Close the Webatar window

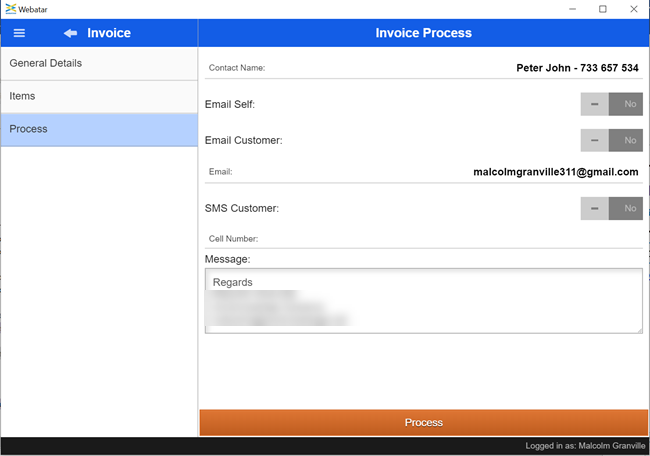(x=634, y=9)
